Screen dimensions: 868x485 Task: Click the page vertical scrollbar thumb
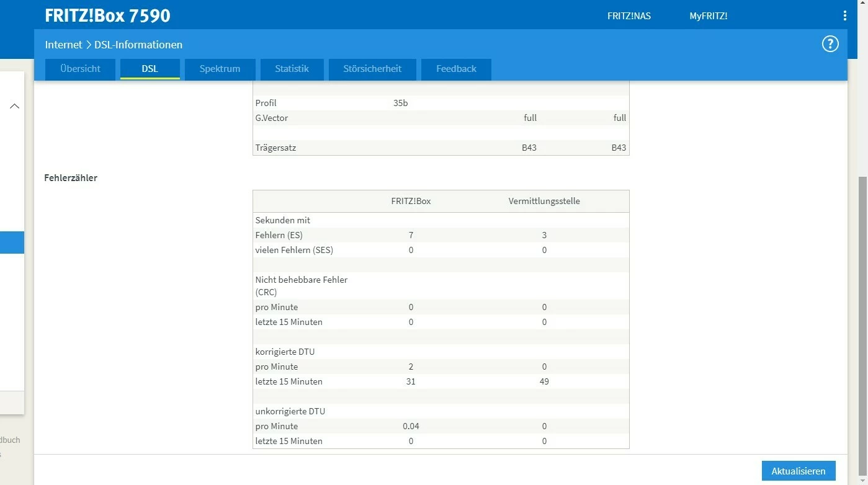[x=862, y=327]
